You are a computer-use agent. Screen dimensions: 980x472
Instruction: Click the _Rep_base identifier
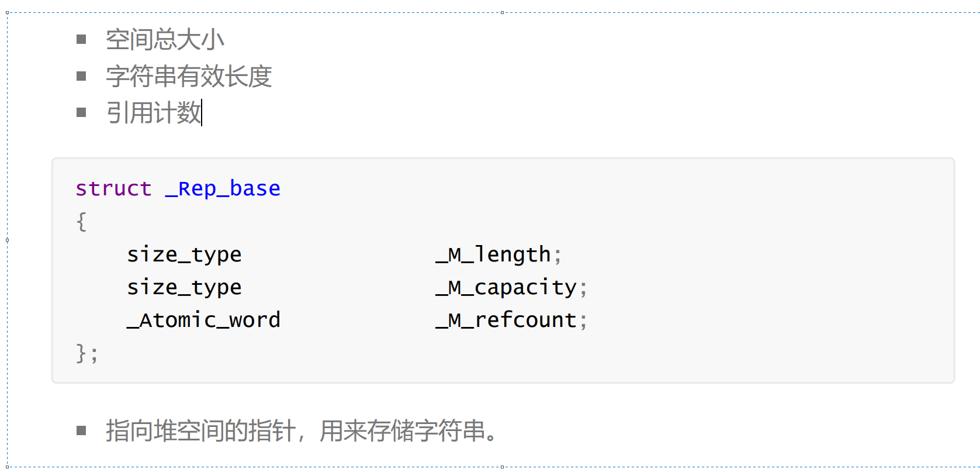223,189
